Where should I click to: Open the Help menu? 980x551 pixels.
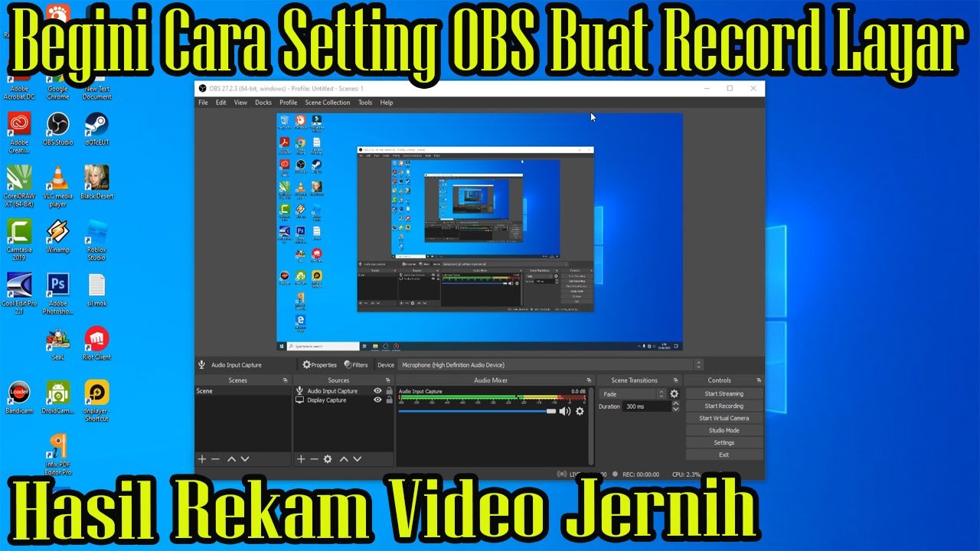click(x=387, y=103)
